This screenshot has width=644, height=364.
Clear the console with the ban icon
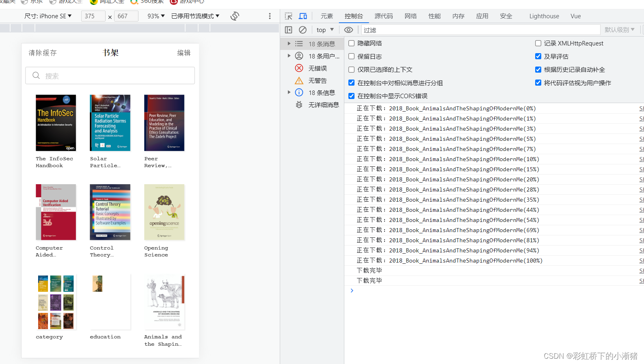coord(303,30)
